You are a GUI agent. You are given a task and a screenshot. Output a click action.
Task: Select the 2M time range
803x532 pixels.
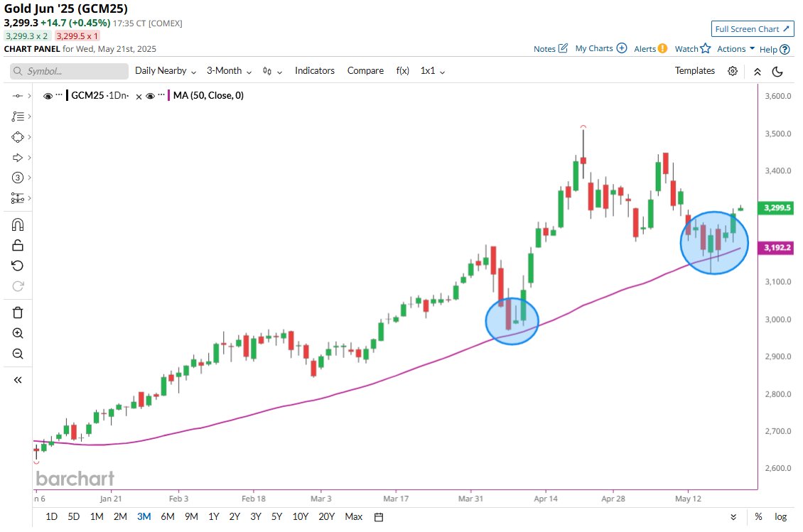click(x=120, y=516)
